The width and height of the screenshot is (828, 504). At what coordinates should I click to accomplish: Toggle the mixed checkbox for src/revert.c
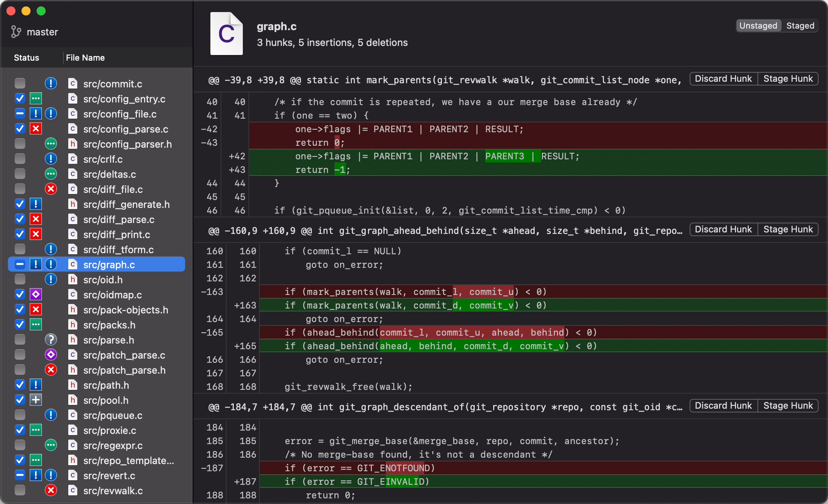pyautogui.click(x=20, y=475)
